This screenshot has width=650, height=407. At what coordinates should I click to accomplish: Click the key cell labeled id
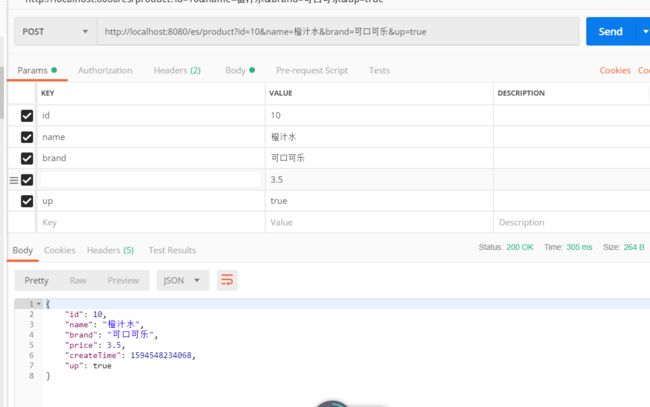[150, 116]
